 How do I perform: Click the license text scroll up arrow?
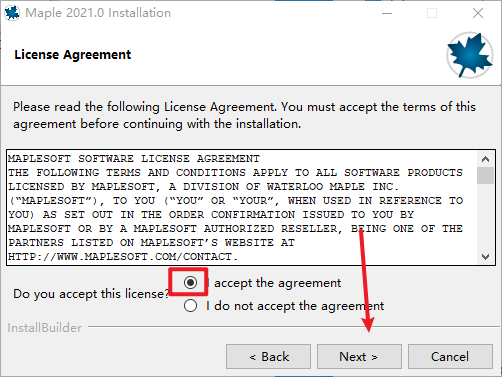coord(485,159)
